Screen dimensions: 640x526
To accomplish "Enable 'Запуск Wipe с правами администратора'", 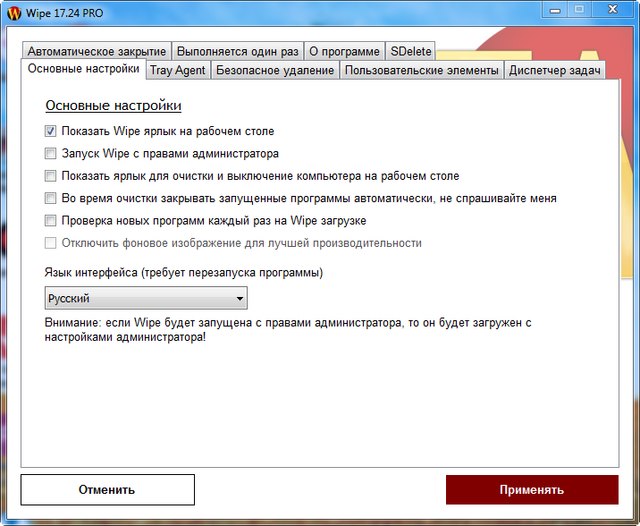I will tap(51, 154).
